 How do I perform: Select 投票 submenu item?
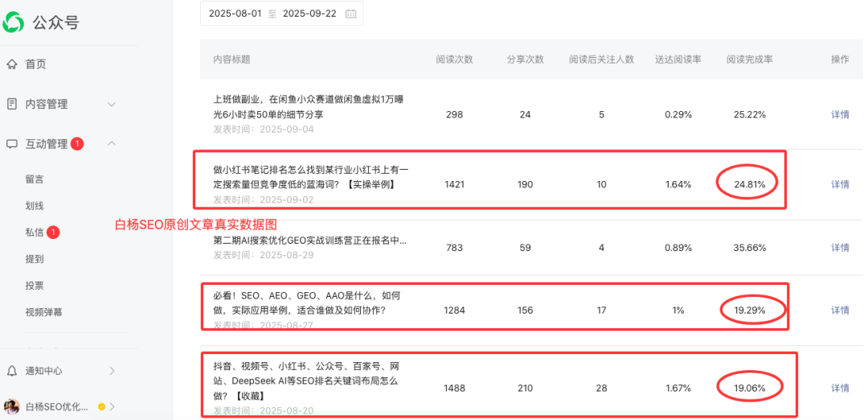click(35, 286)
